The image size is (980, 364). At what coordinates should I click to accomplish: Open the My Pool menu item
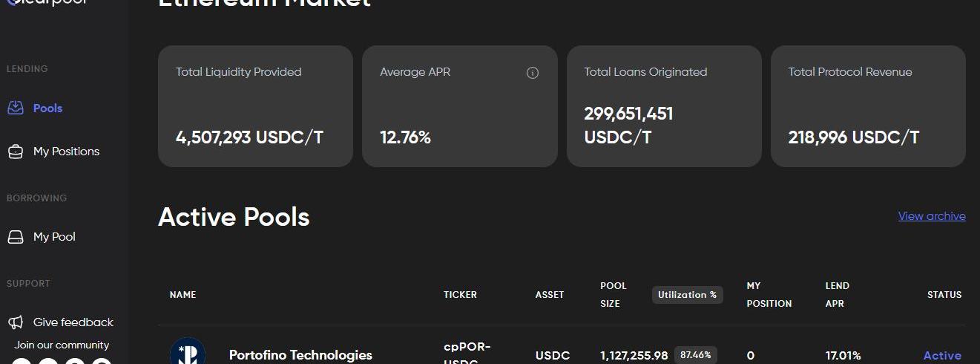54,237
